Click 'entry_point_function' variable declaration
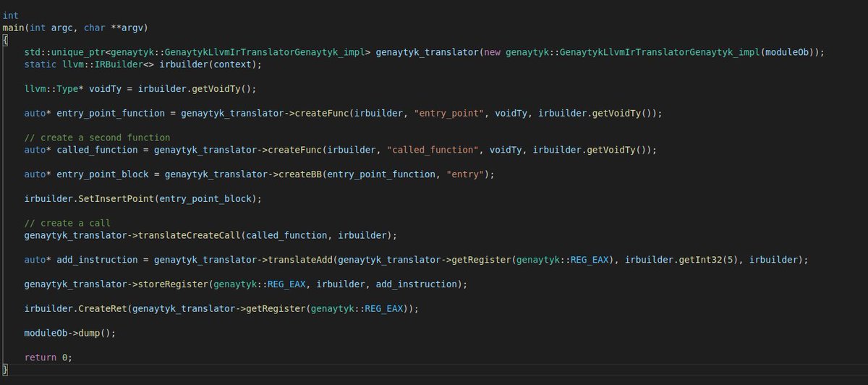This screenshot has height=385, width=868. click(110, 114)
